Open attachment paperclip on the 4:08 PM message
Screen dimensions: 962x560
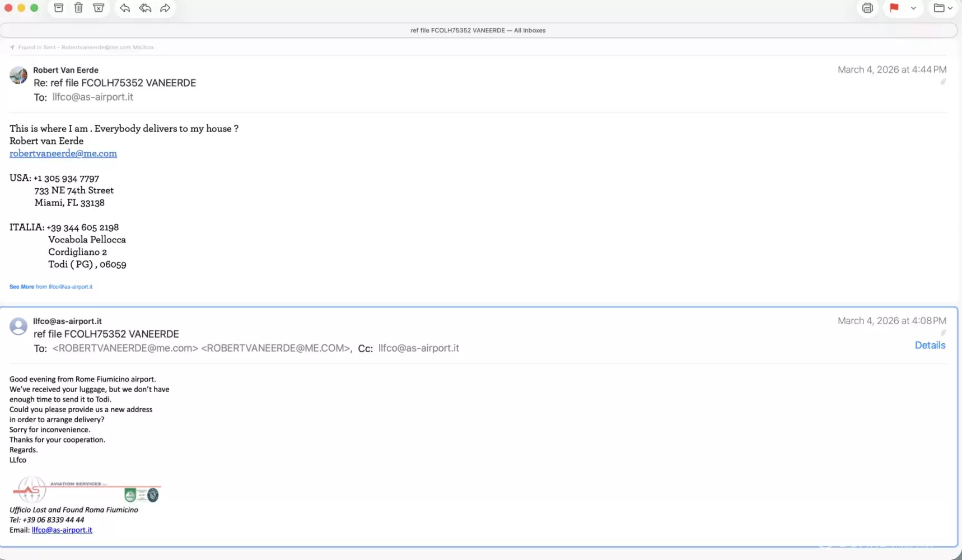tap(943, 333)
